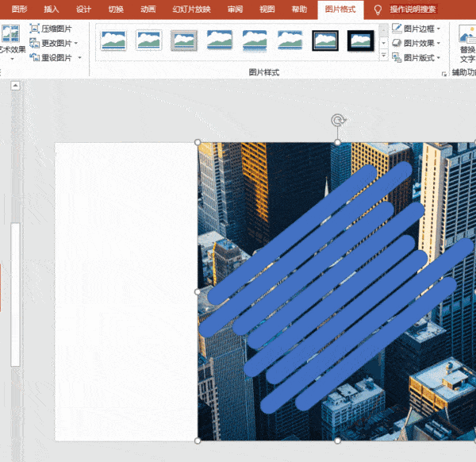Screen dimensions: 476x462
Task: Switch to the 切换 tab
Action: 116,9
